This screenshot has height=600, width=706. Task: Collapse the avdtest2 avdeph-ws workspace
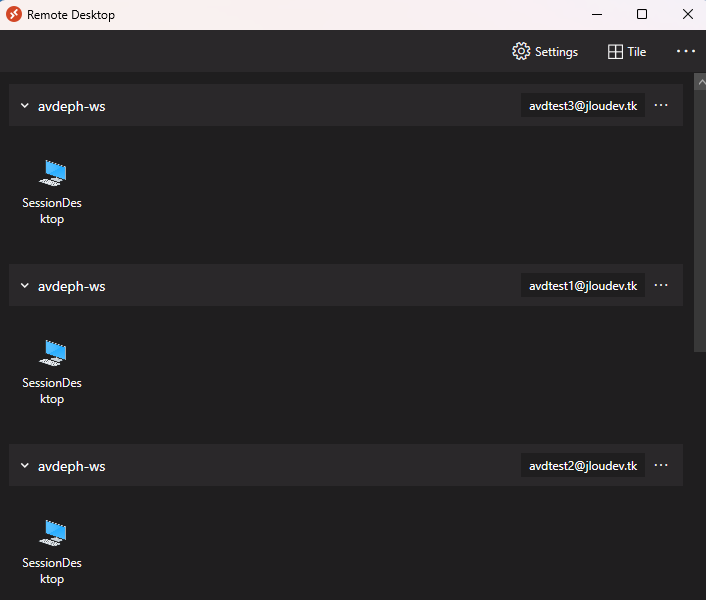[x=25, y=466]
